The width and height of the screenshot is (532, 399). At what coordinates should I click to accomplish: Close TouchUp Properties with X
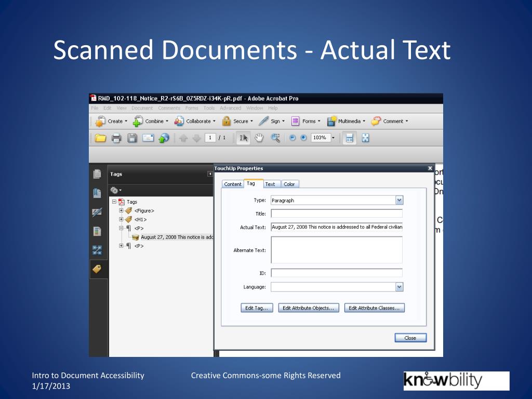pyautogui.click(x=430, y=168)
